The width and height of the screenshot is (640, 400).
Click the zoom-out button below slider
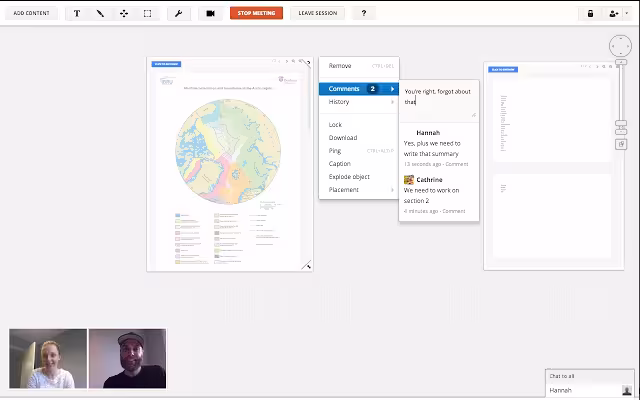621,132
